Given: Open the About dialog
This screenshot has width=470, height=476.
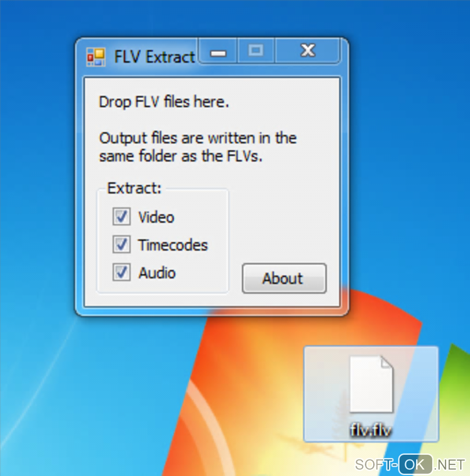Looking at the screenshot, I should click(x=284, y=279).
